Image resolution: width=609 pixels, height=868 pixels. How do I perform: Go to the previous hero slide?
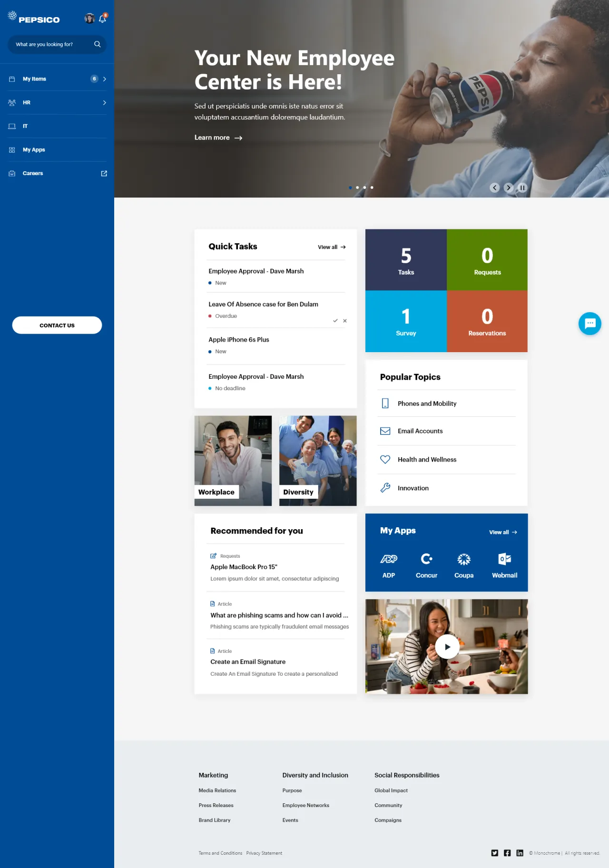(495, 187)
